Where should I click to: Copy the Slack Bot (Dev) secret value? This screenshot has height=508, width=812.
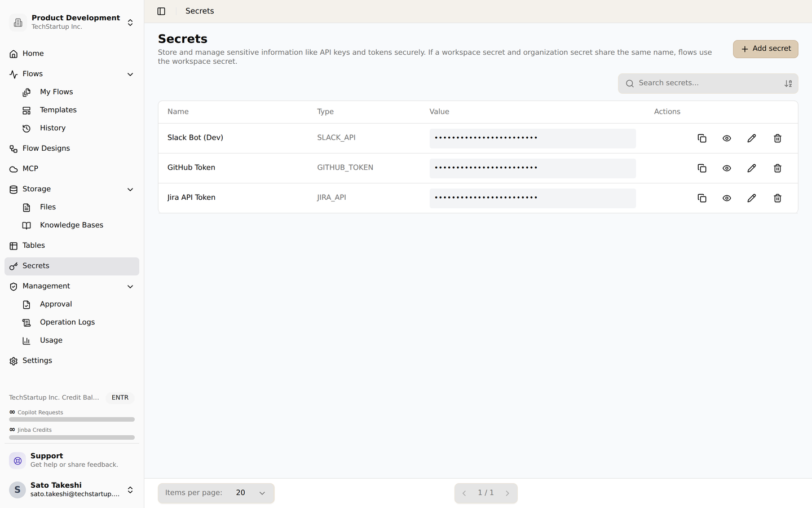[x=702, y=138]
